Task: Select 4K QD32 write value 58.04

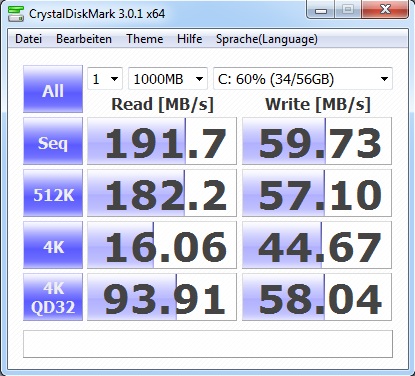Action: coord(317,297)
